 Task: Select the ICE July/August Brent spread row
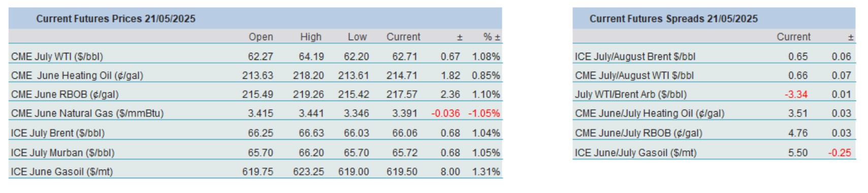[x=714, y=56]
